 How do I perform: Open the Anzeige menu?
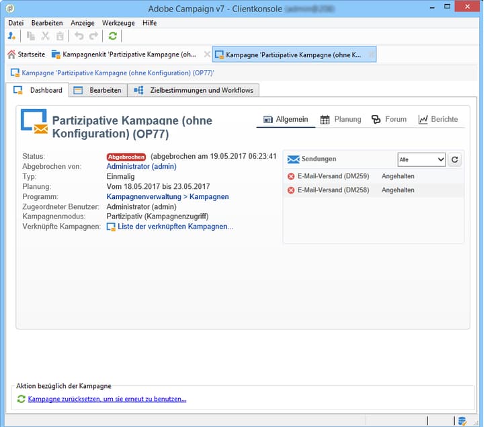pos(83,23)
